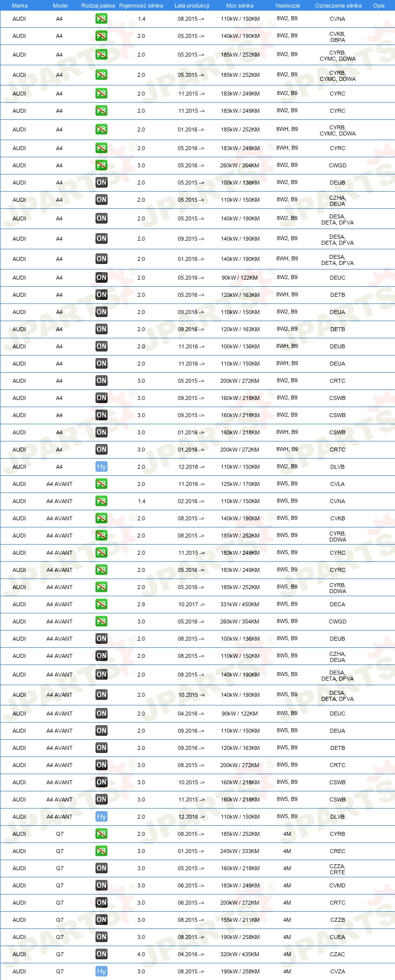Click diesel ON icon in A4 AVANT CRTC row
395x980 pixels.
click(102, 765)
